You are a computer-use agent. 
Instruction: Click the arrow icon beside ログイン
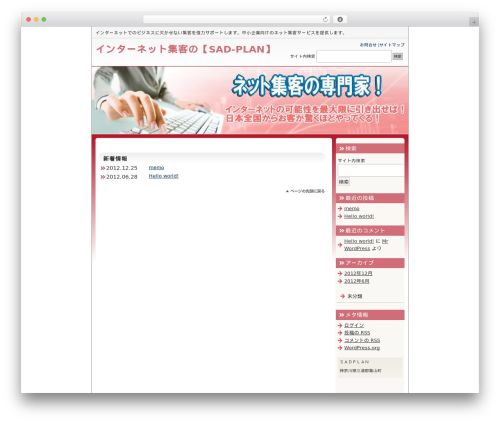(340, 325)
